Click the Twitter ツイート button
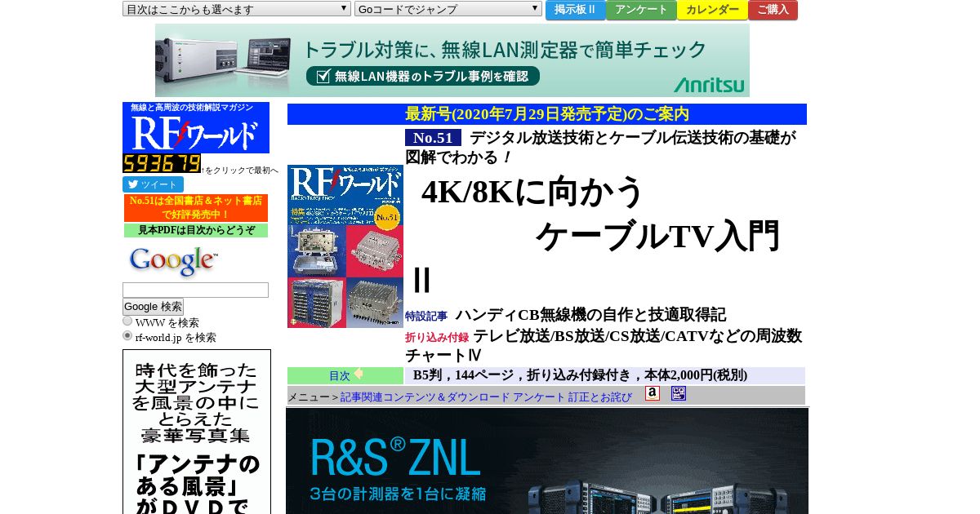Image resolution: width=980 pixels, height=514 pixels. click(x=153, y=184)
